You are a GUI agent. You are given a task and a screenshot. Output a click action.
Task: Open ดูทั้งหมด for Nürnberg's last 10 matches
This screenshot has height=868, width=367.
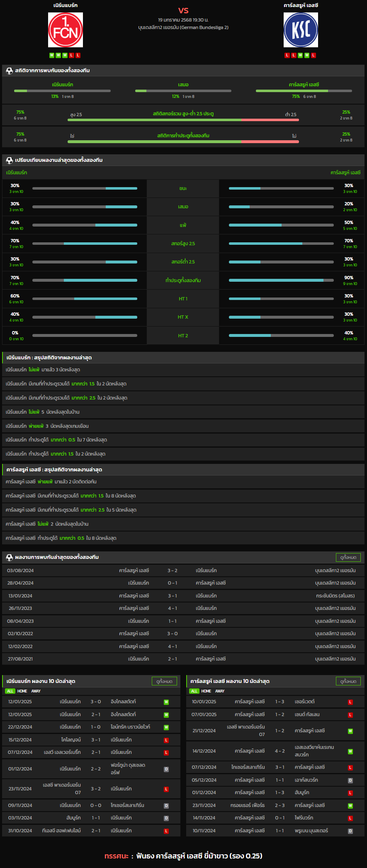(x=164, y=681)
